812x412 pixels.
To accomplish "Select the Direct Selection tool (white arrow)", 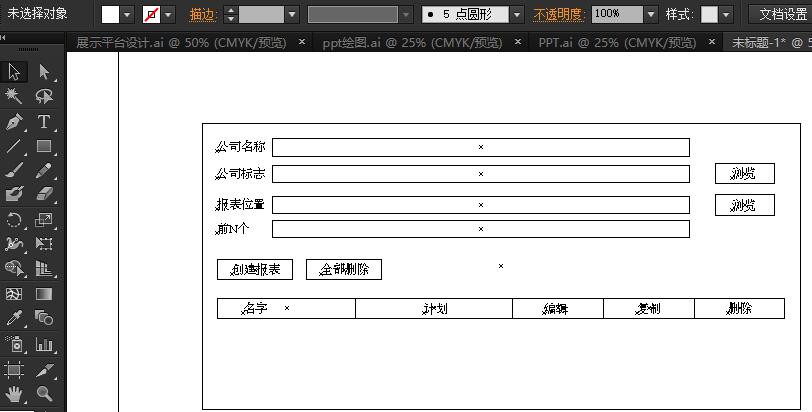I will [x=44, y=71].
